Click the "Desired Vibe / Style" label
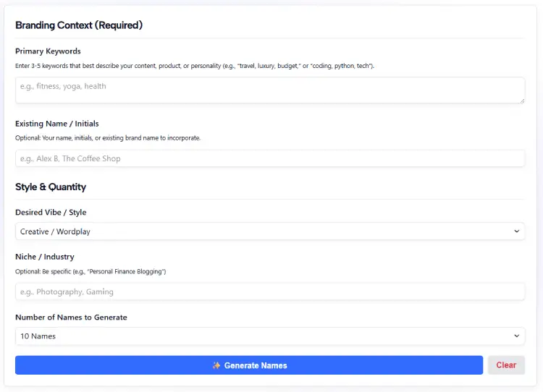The width and height of the screenshot is (543, 392). click(x=51, y=213)
